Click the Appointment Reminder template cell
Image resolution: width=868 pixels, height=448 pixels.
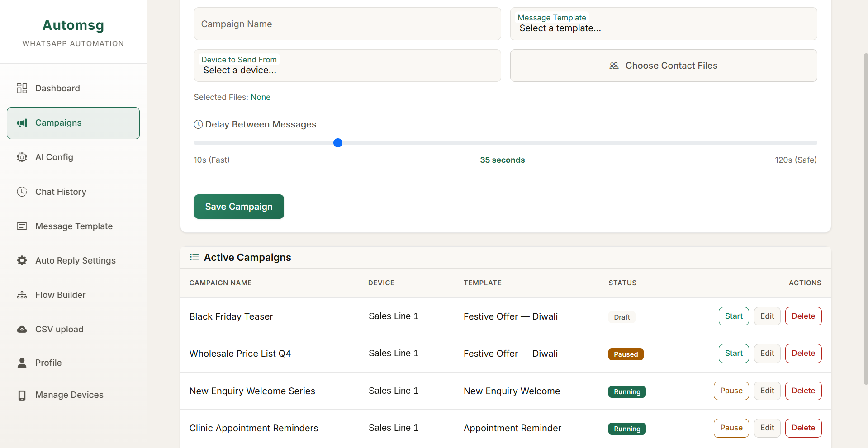tap(512, 428)
